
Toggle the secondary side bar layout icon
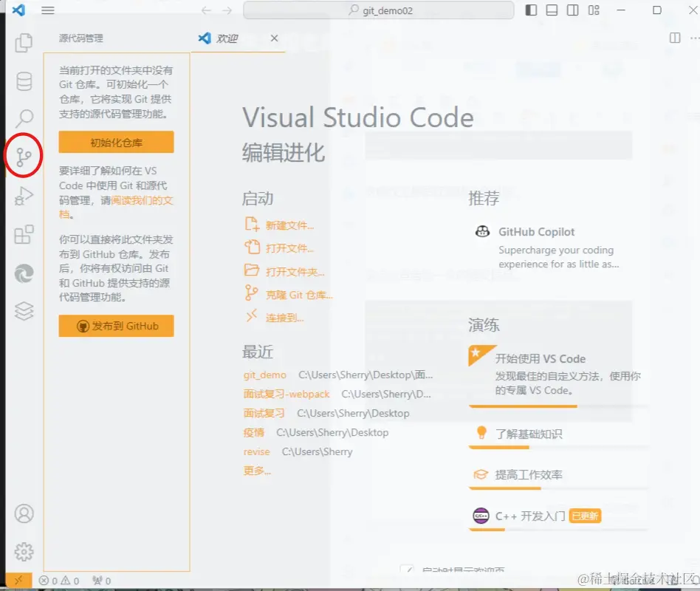pyautogui.click(x=573, y=10)
